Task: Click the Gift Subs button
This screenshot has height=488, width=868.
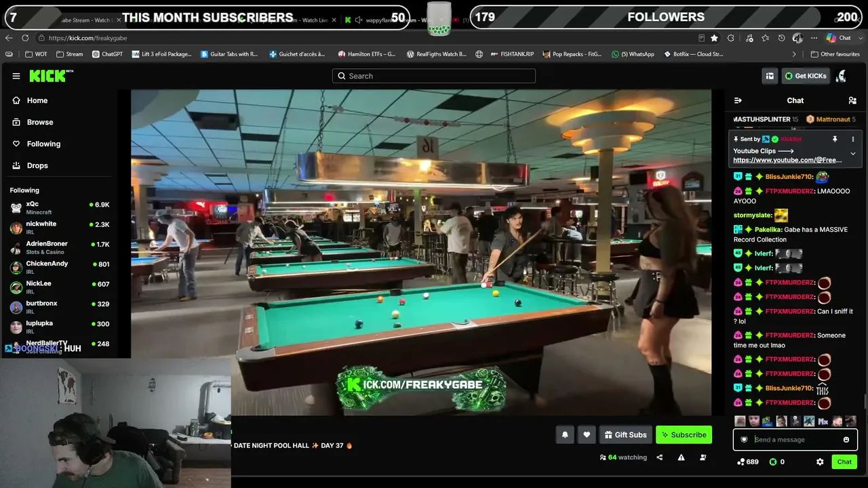Action: (x=625, y=435)
